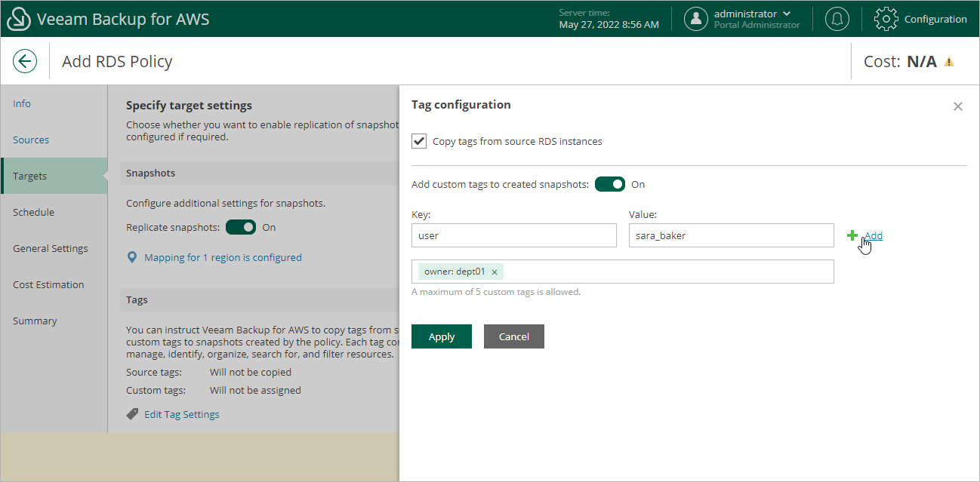Screen dimensions: 980x482
Task: Click the Edit Tag Settings tag icon
Action: [132, 414]
